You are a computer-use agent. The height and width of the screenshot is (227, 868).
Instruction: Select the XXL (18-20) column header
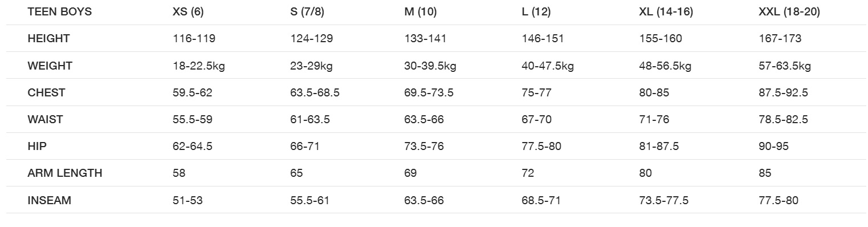point(789,12)
